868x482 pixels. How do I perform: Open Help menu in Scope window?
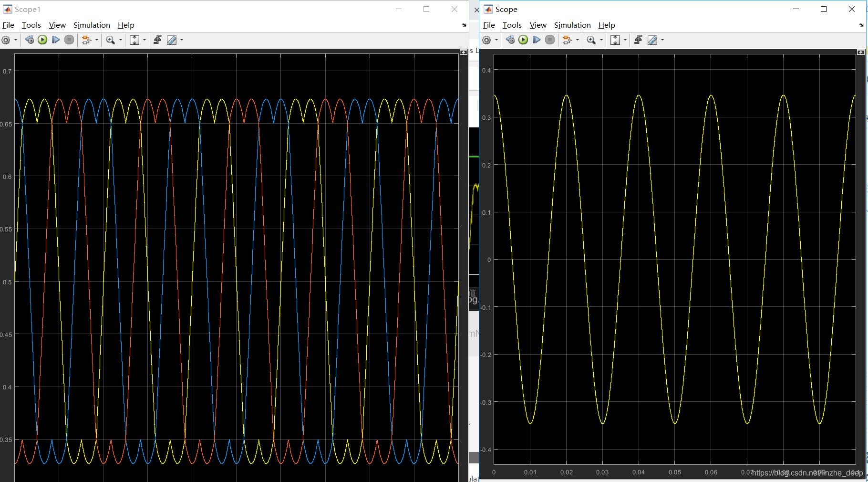[607, 25]
